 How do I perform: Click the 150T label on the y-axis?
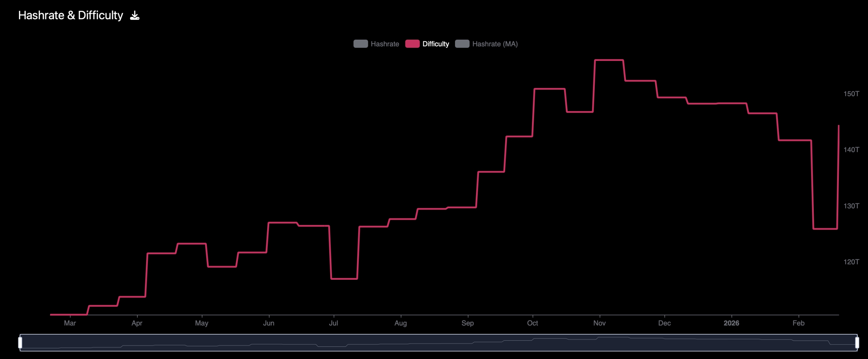point(851,94)
